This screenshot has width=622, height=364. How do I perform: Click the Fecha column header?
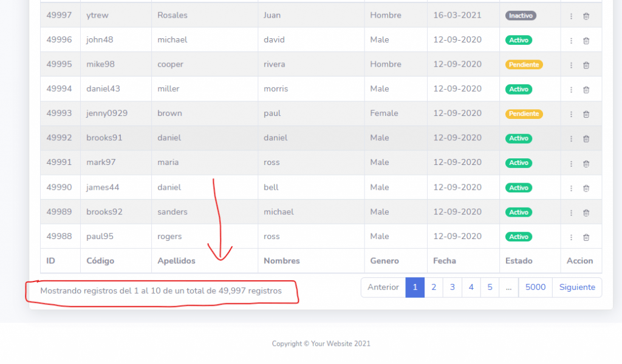tap(445, 261)
